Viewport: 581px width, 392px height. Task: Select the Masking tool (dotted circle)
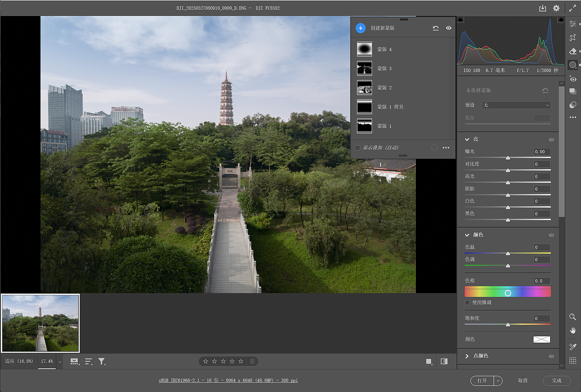[x=573, y=65]
